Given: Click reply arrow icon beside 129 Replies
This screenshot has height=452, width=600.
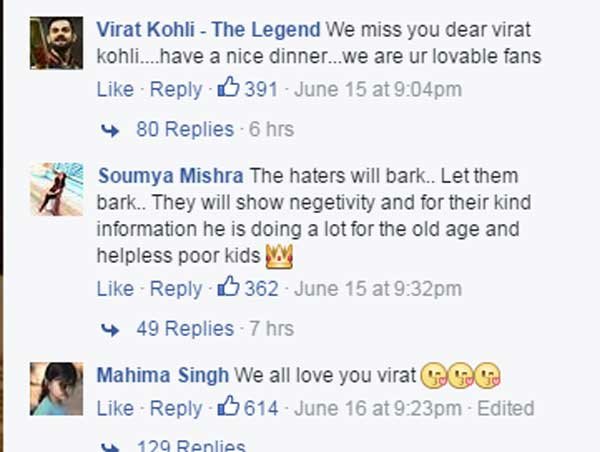Looking at the screenshot, I should coord(110,447).
